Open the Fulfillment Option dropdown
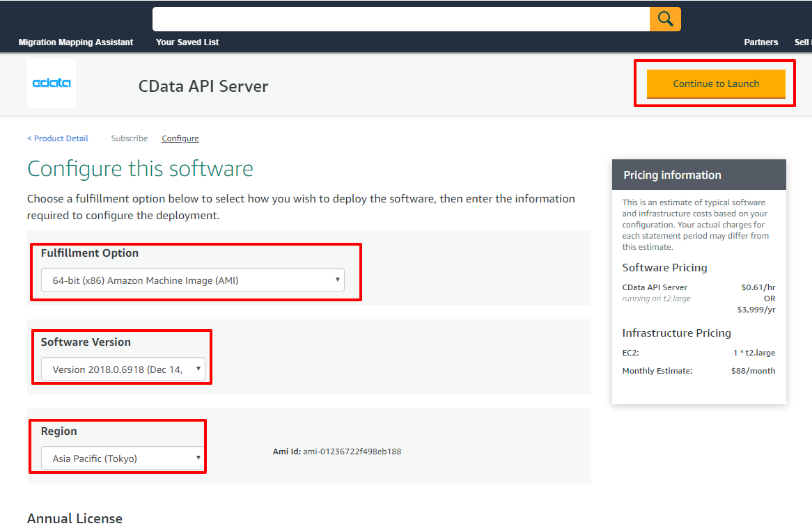 pyautogui.click(x=193, y=280)
